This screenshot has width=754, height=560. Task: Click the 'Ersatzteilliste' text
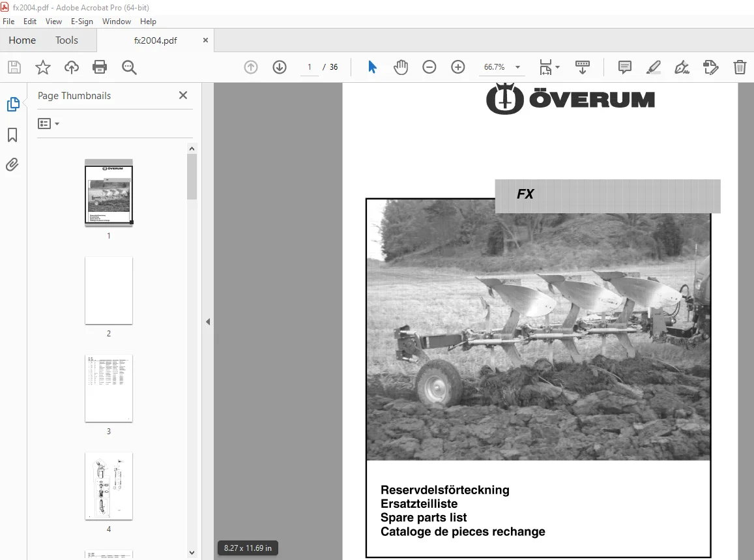pyautogui.click(x=419, y=504)
